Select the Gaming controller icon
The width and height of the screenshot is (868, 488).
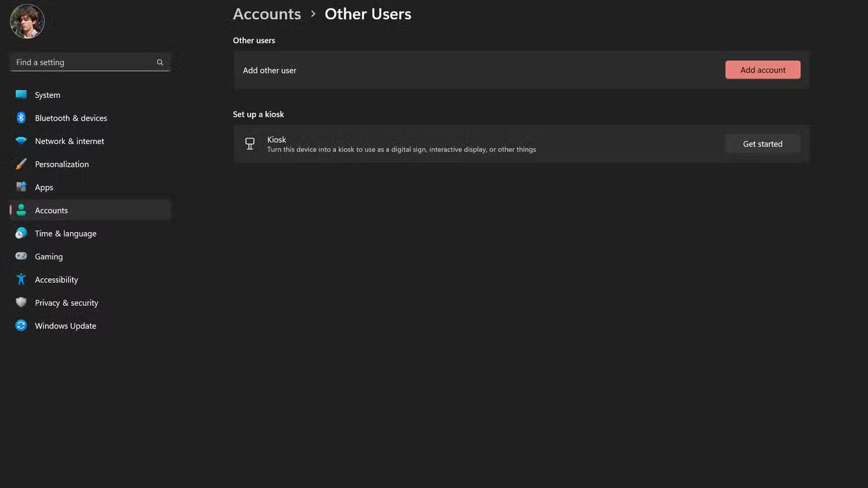point(21,256)
